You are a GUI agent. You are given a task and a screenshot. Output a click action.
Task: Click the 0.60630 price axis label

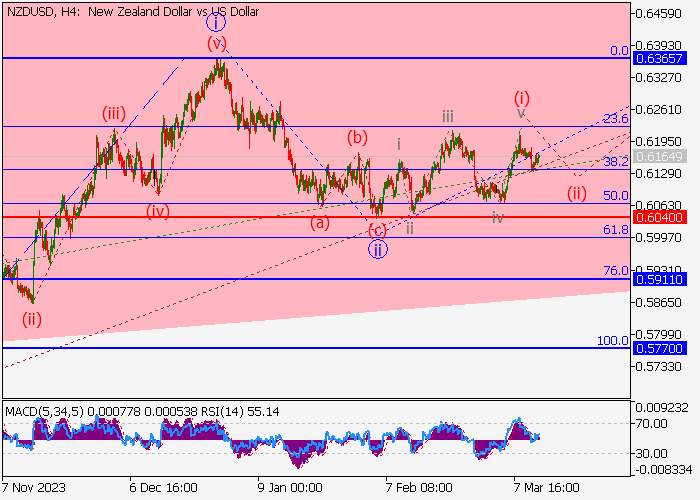pyautogui.click(x=658, y=205)
